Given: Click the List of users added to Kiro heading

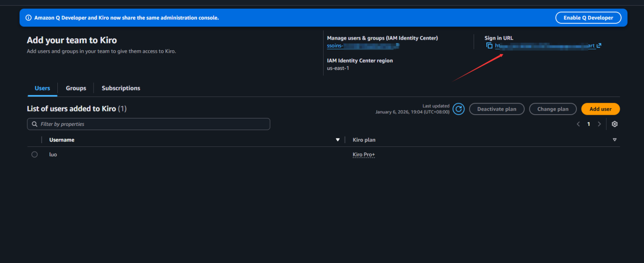Looking at the screenshot, I should coord(77,109).
